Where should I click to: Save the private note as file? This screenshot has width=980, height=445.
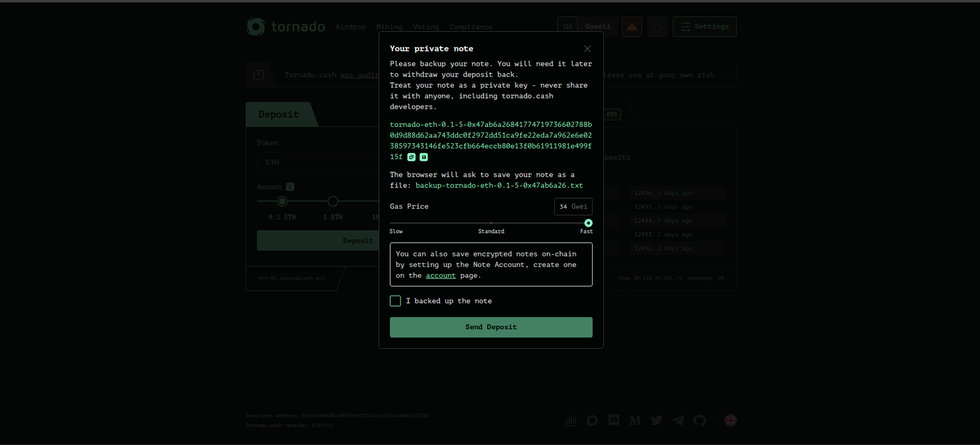[423, 157]
